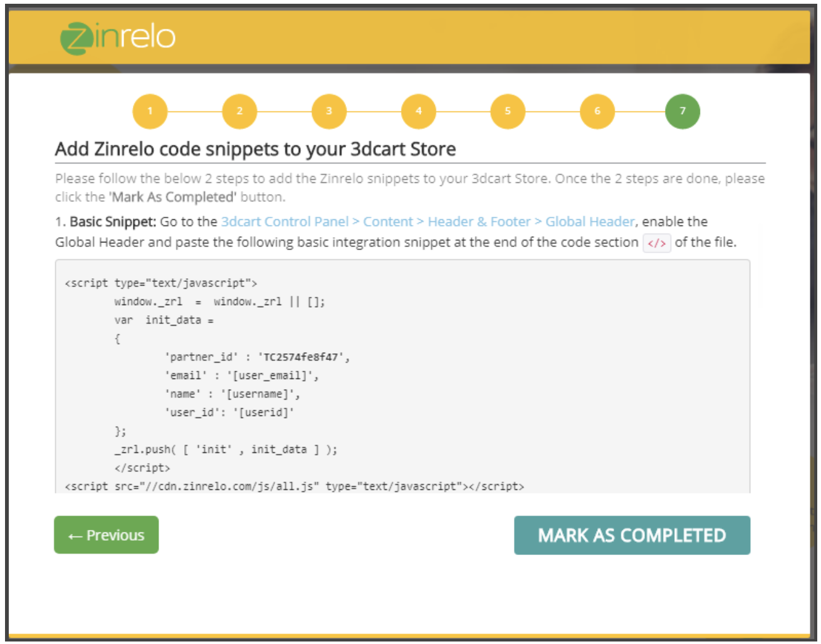Click the Previous button
821x644 pixels.
pyautogui.click(x=107, y=535)
